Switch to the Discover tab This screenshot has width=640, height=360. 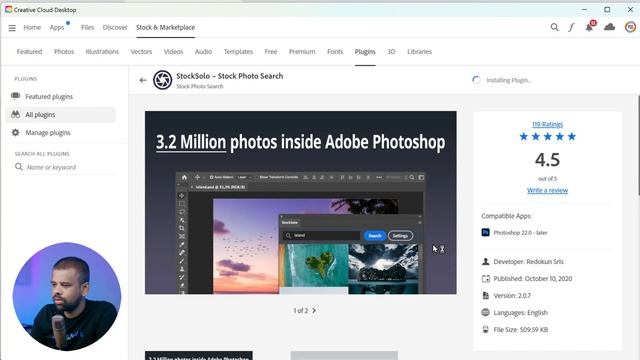[x=115, y=27]
